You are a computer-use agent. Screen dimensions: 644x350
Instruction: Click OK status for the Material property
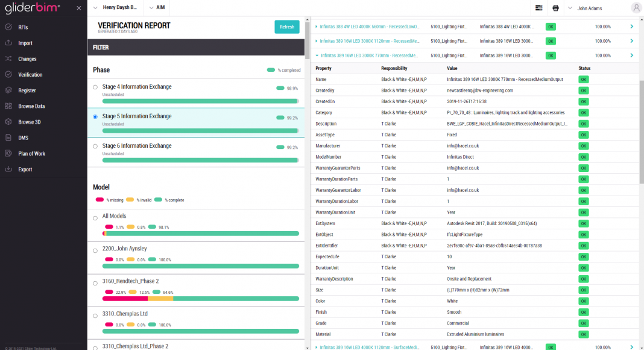pyautogui.click(x=583, y=334)
